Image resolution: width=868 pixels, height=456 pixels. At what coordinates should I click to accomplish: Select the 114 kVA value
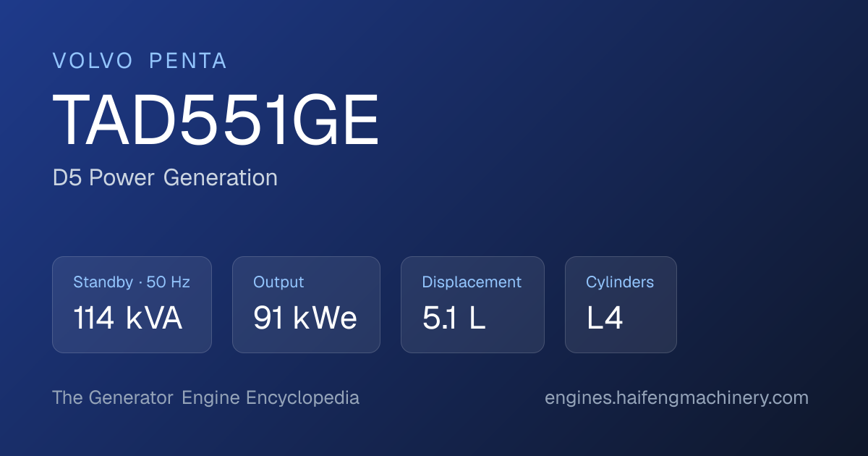tap(127, 318)
